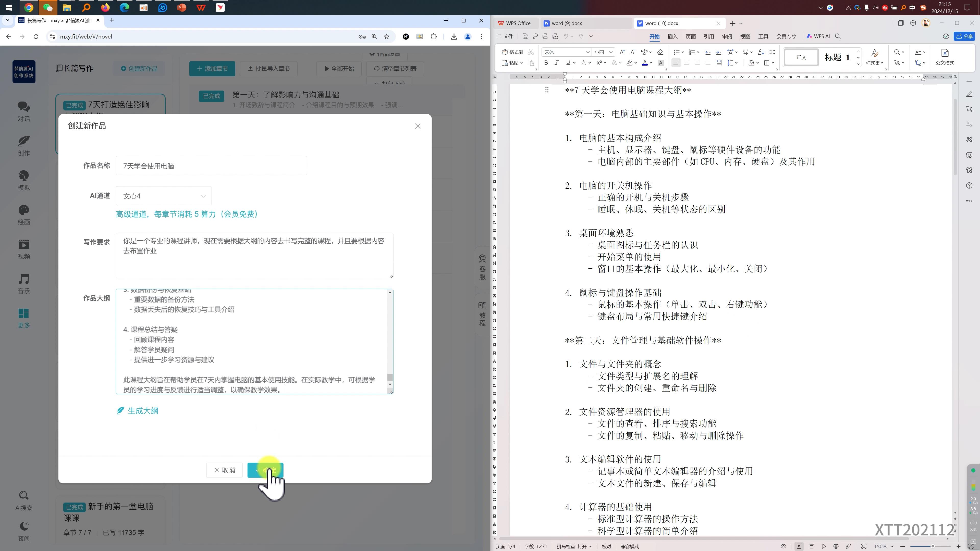
Task: Click the Format Painter 格式刷 icon
Action: [x=512, y=52]
